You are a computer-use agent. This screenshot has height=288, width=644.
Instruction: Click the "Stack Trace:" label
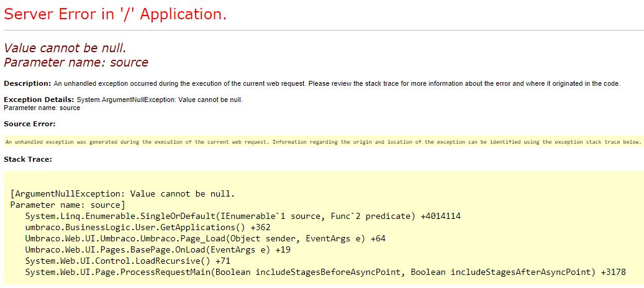[x=28, y=159]
